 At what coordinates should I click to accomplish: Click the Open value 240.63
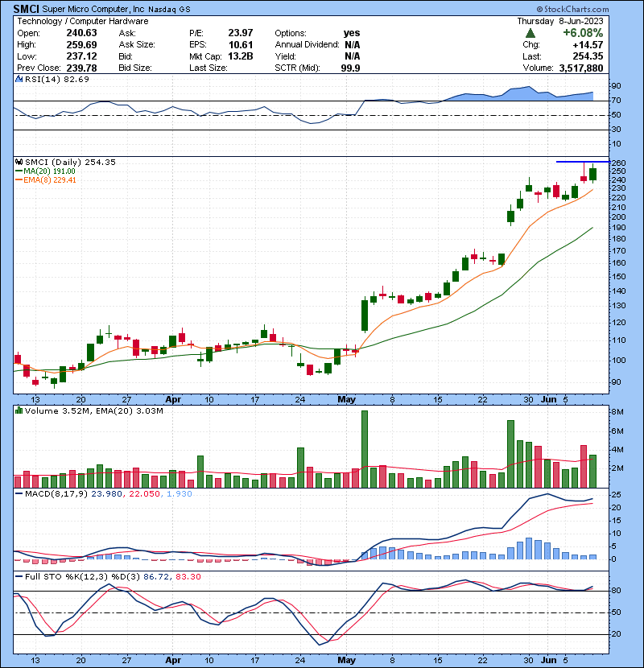click(81, 33)
